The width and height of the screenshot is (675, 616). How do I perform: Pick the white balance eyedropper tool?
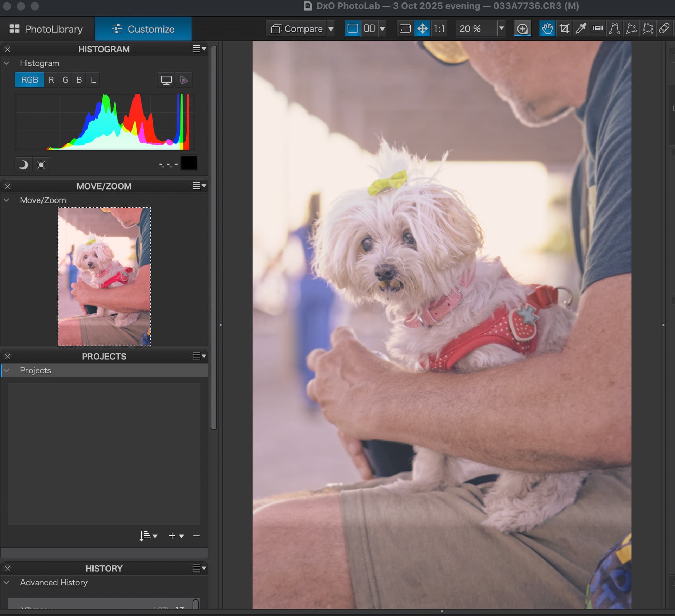point(581,28)
